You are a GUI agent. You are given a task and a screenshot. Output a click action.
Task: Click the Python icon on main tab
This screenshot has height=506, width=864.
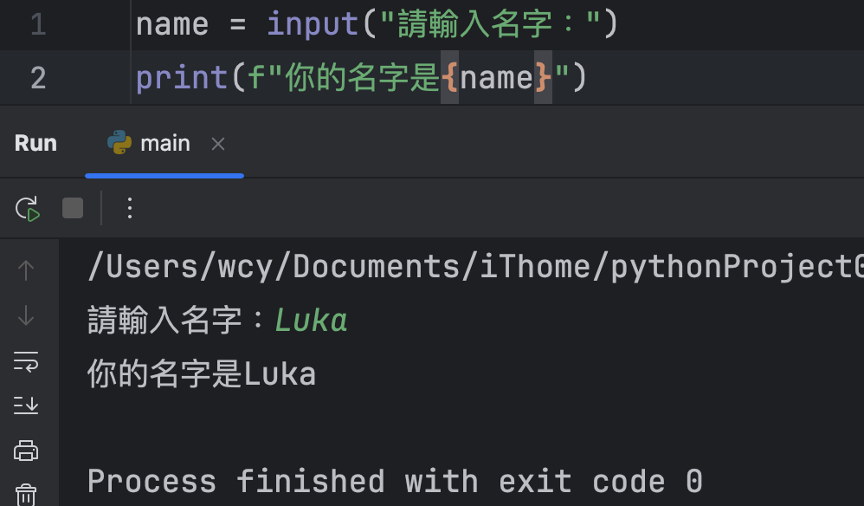point(120,143)
